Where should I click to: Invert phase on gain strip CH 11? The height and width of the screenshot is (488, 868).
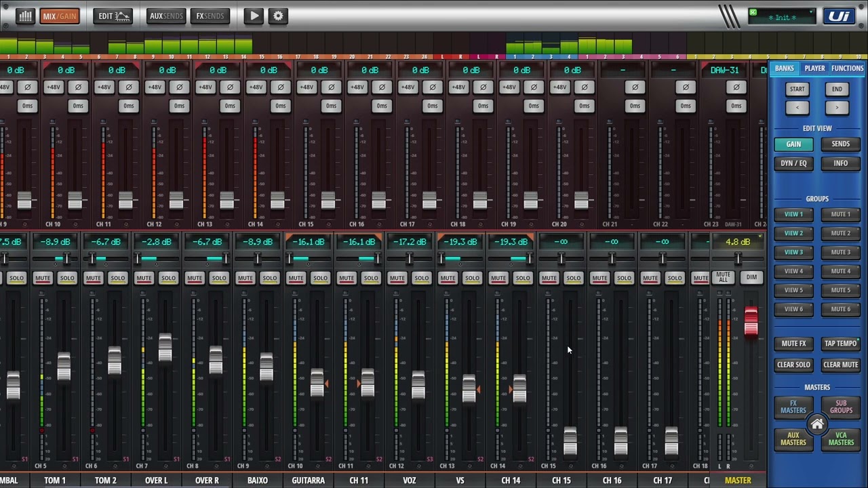coord(129,87)
